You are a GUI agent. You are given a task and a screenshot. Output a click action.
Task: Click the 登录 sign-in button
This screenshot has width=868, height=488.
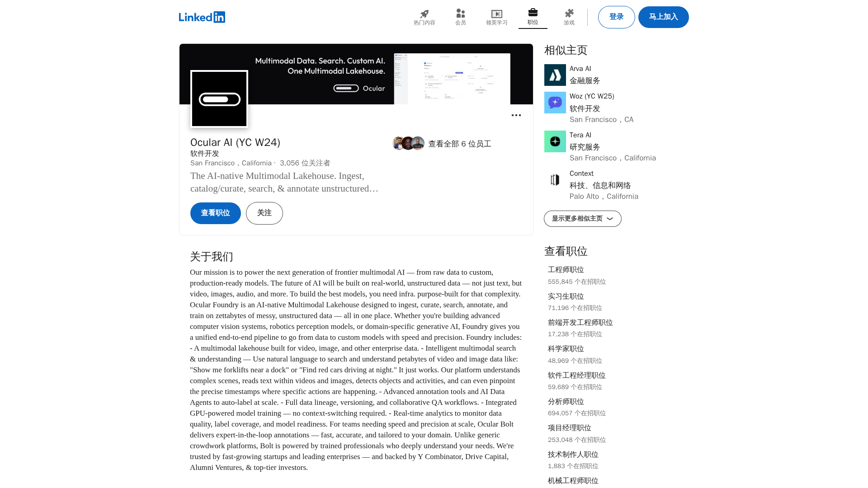pos(616,17)
